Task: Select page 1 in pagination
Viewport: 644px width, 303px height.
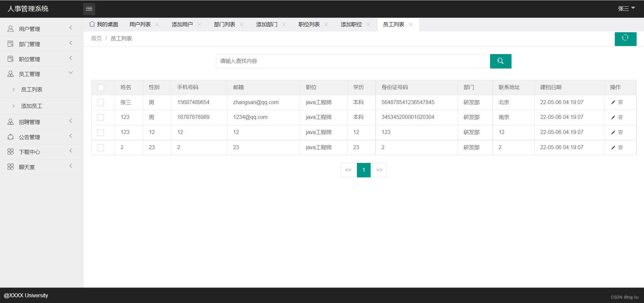Action: [364, 170]
